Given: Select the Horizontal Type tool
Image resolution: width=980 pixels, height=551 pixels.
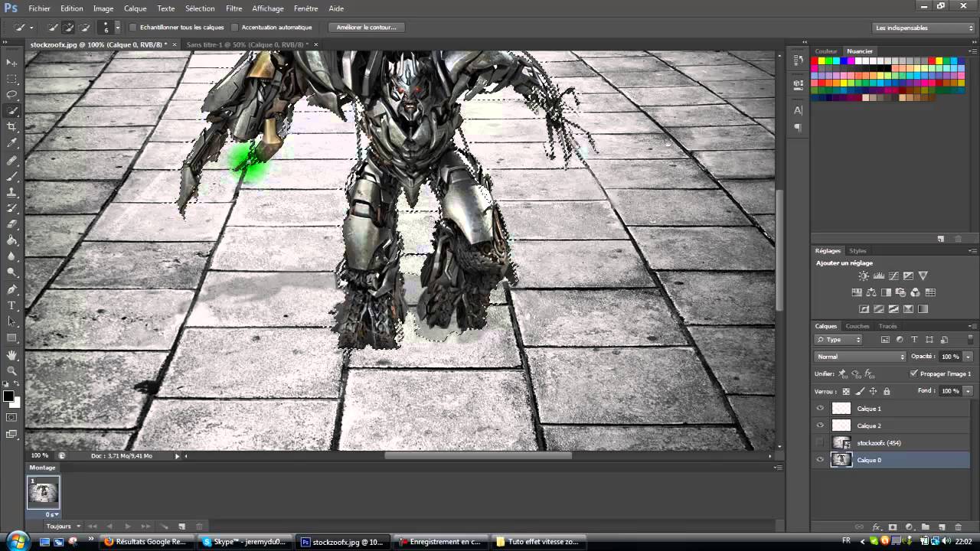Looking at the screenshot, I should [x=12, y=306].
